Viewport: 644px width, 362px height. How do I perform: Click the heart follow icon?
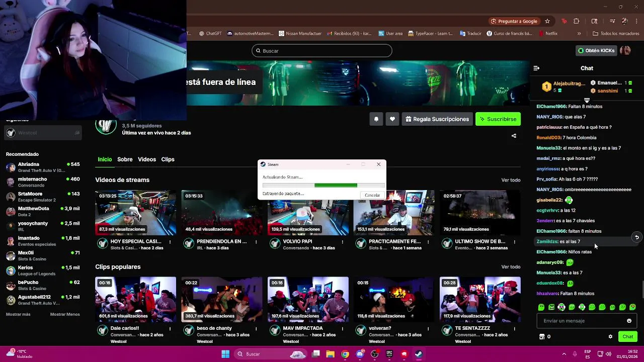click(x=392, y=119)
